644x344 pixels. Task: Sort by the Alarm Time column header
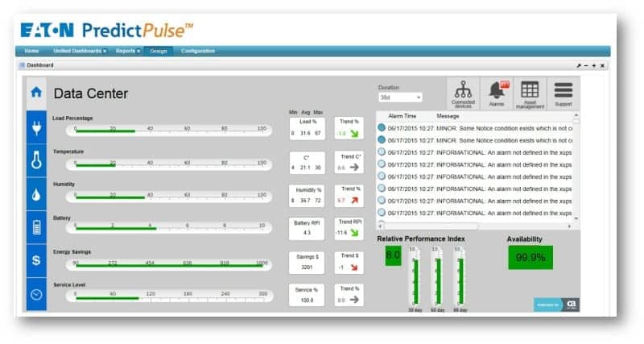point(402,116)
